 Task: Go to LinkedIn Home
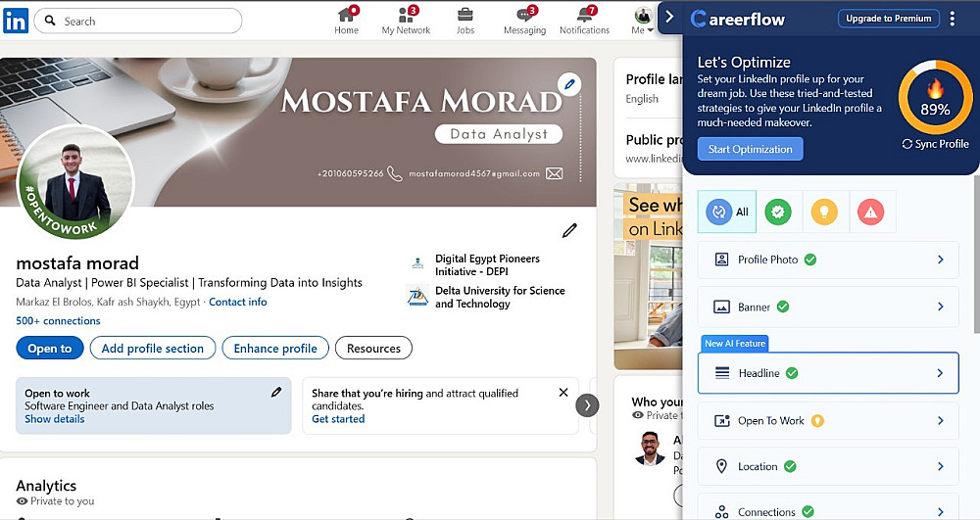tap(347, 21)
